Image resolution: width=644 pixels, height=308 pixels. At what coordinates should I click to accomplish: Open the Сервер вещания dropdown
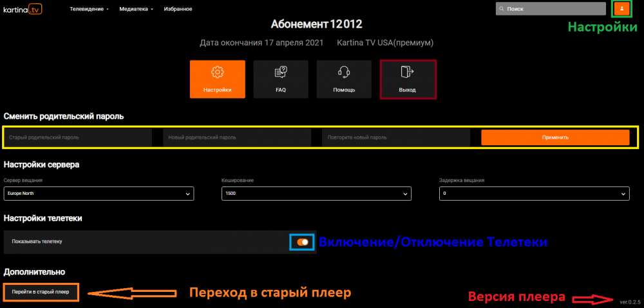(x=99, y=193)
